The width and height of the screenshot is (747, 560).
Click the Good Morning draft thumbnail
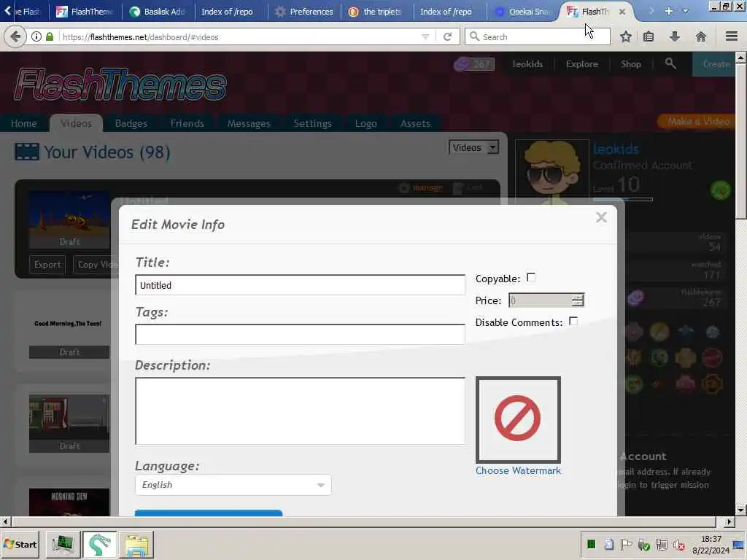coord(69,324)
